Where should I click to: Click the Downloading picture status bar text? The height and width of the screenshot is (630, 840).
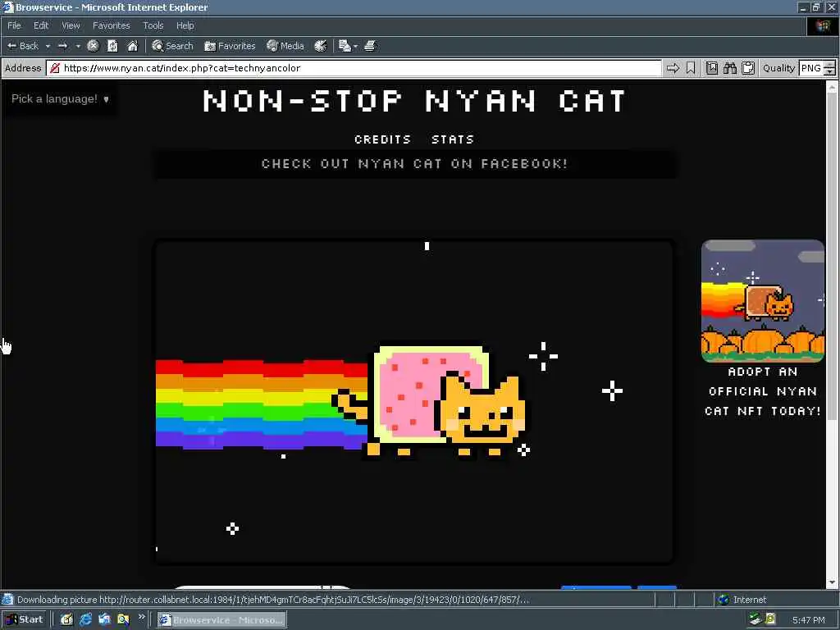273,600
